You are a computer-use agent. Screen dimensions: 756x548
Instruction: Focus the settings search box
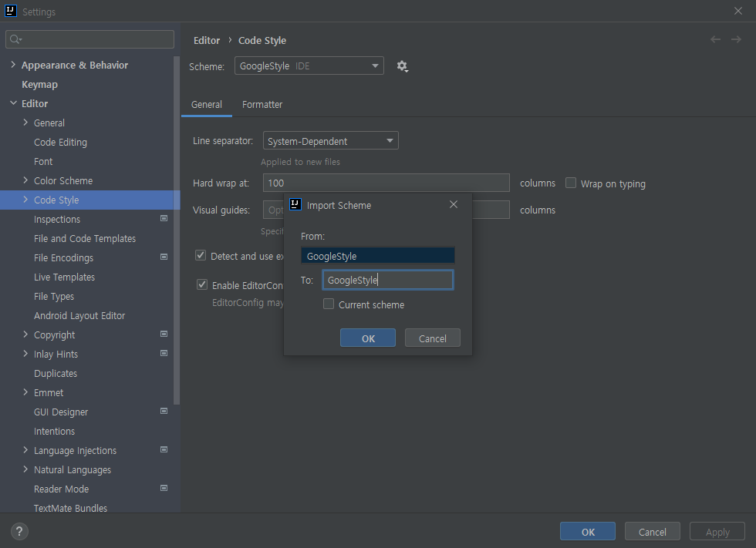pos(89,39)
